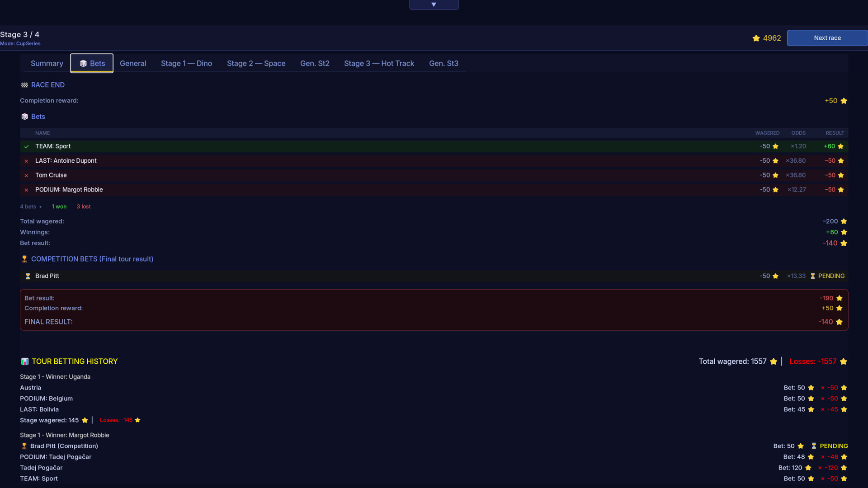
Task: Select LAST: Antoine Dupont bet row
Action: click(434, 161)
